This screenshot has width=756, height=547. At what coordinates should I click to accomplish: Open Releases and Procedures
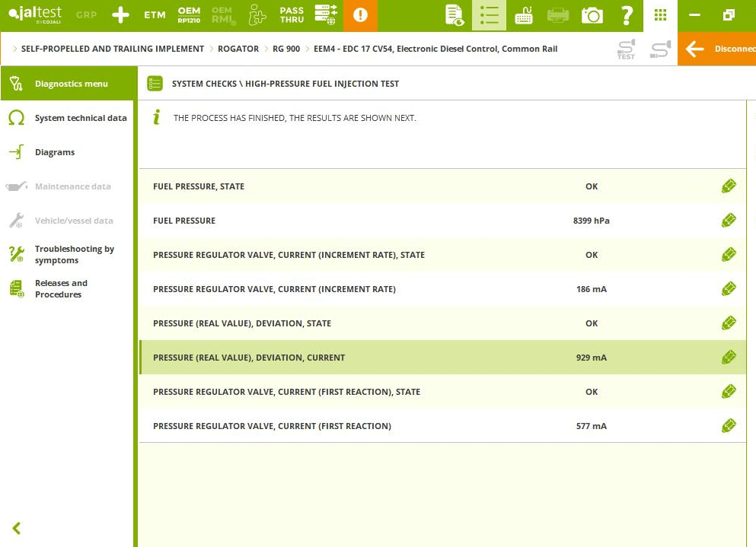coord(61,289)
